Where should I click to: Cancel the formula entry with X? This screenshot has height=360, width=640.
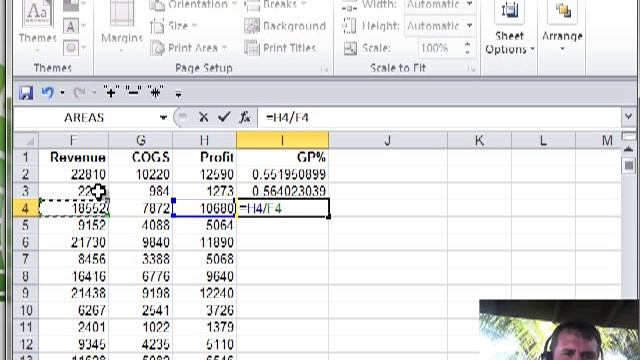click(x=203, y=118)
